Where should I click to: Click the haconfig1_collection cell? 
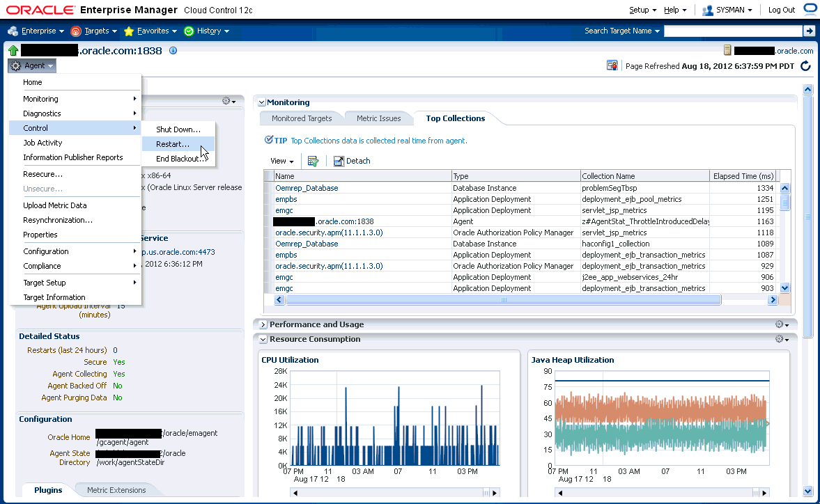[645, 244]
